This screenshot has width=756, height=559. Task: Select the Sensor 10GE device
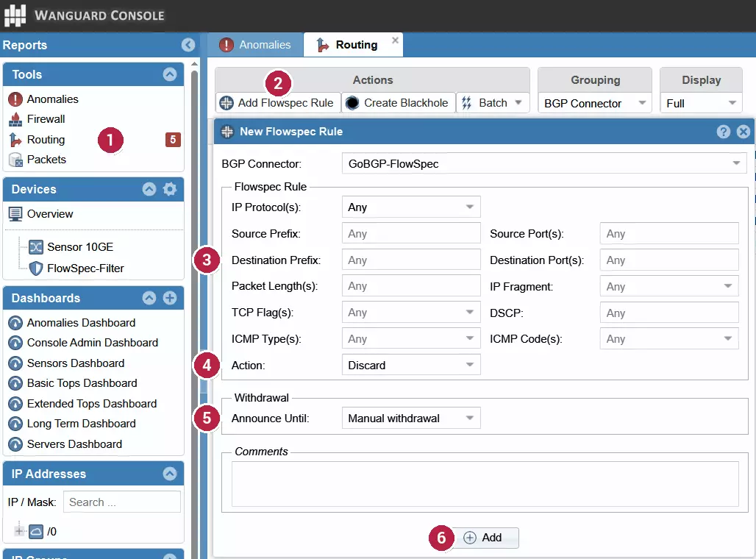(x=80, y=247)
